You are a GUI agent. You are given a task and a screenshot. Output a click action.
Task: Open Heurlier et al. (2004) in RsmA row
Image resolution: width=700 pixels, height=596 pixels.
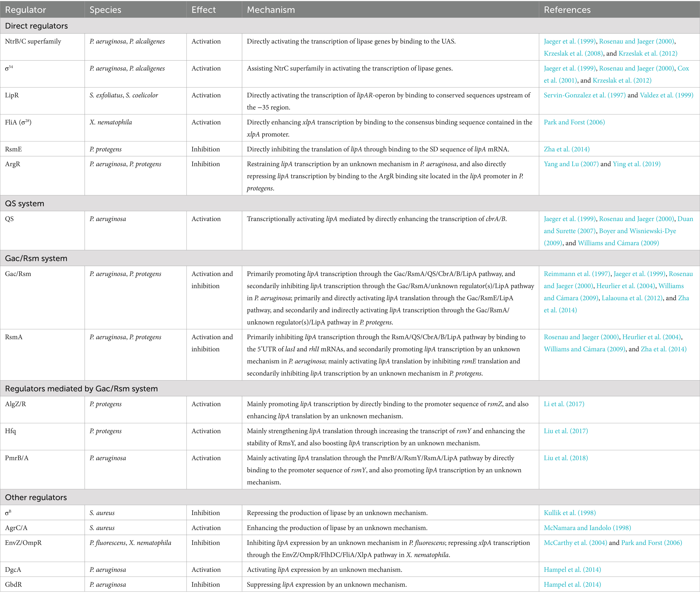[x=651, y=337]
